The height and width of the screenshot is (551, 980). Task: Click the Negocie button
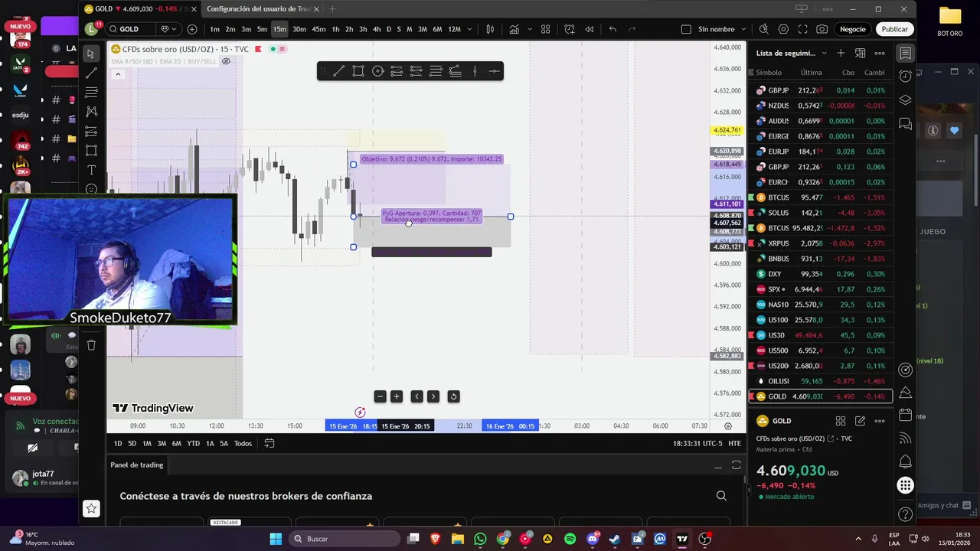click(852, 29)
